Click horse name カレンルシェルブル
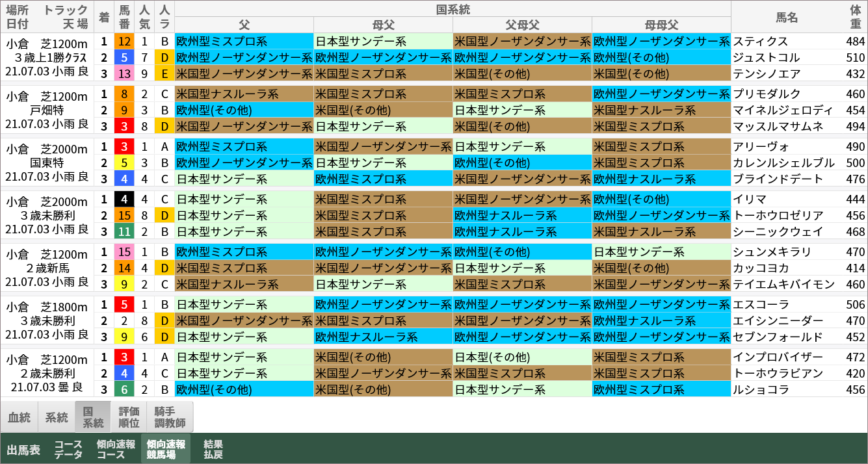 (783, 162)
